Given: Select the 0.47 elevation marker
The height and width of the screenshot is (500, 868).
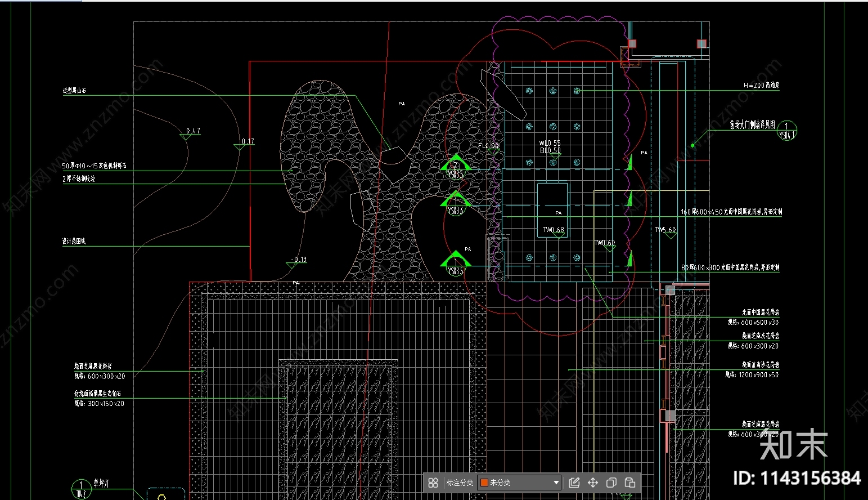Looking at the screenshot, I should 192,131.
